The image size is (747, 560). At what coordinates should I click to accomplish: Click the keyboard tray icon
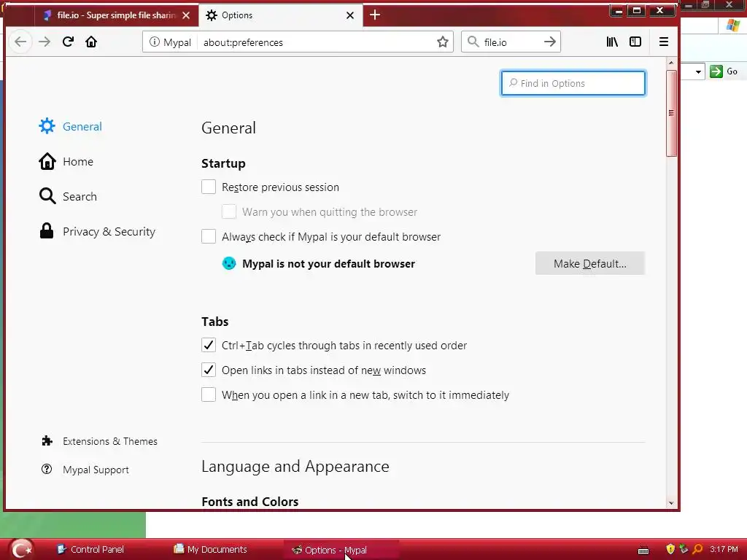pyautogui.click(x=643, y=551)
